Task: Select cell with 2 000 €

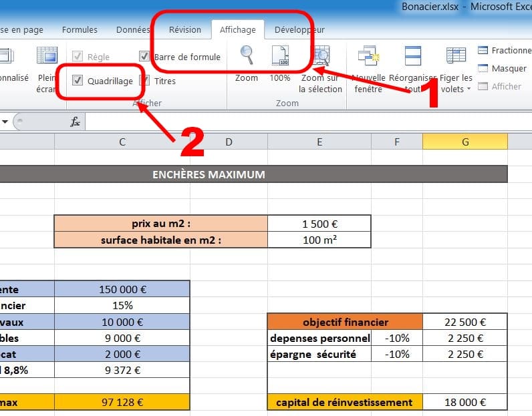Action: click(122, 354)
